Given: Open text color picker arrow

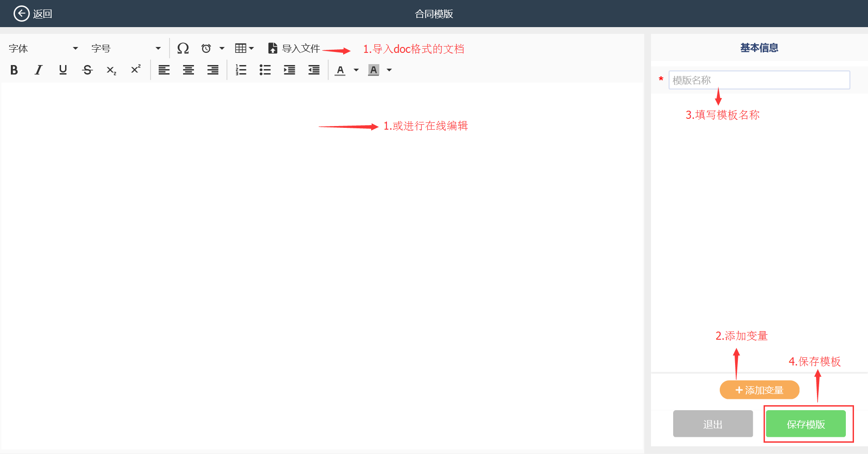Looking at the screenshot, I should pyautogui.click(x=356, y=70).
